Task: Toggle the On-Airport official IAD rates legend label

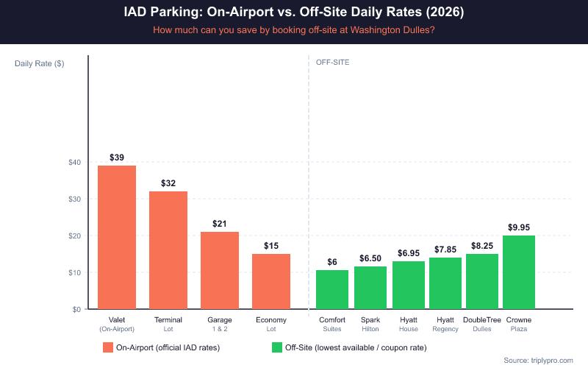Action: point(168,347)
